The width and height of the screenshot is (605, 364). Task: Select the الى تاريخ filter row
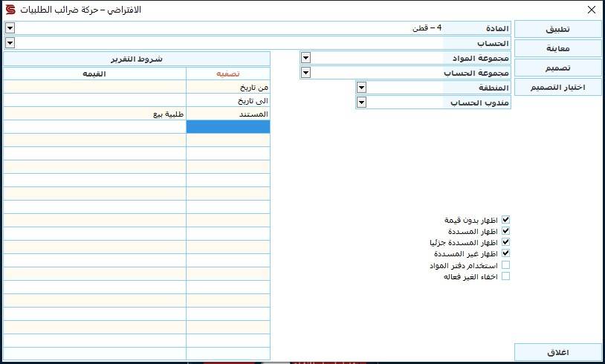click(228, 100)
